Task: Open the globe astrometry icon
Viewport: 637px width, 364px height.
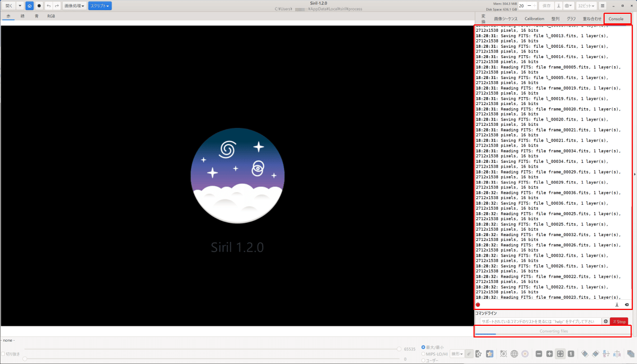Action: pos(514,354)
